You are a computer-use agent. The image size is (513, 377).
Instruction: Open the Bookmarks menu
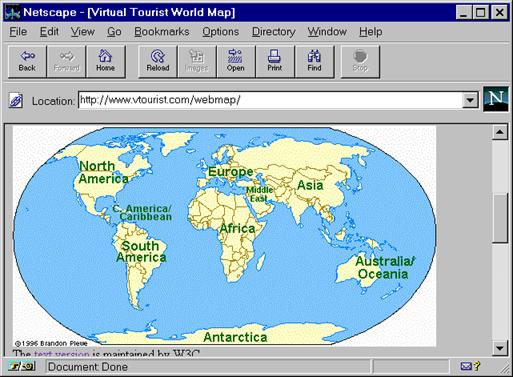(x=162, y=32)
